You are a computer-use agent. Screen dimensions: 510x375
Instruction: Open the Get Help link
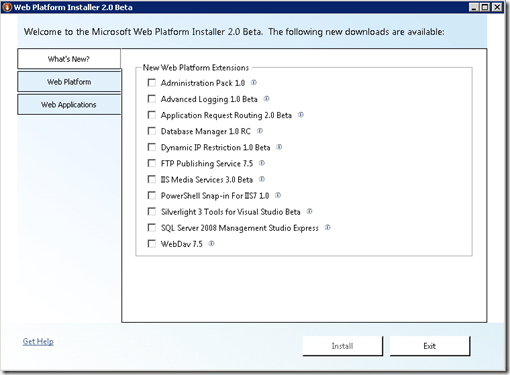point(38,341)
